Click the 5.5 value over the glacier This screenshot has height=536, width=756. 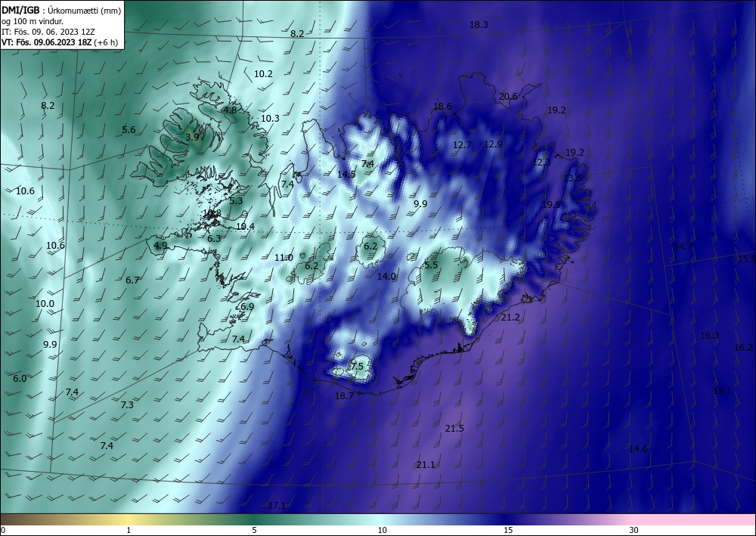(x=431, y=265)
